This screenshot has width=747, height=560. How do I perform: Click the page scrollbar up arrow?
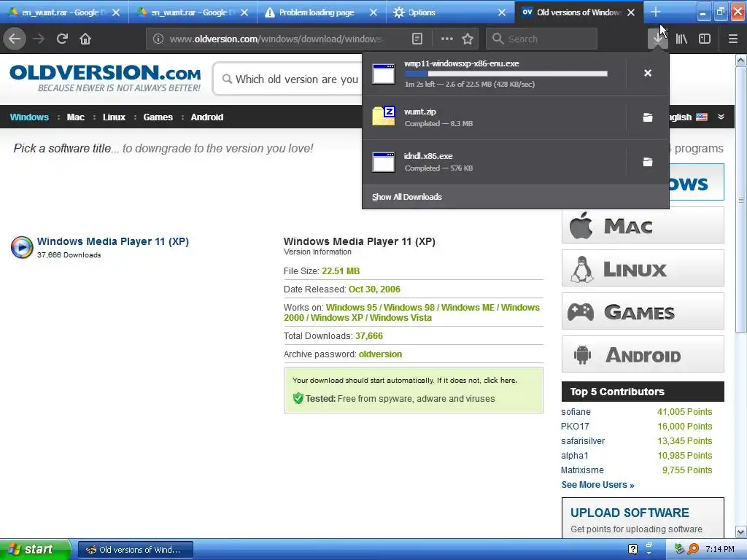[x=741, y=61]
